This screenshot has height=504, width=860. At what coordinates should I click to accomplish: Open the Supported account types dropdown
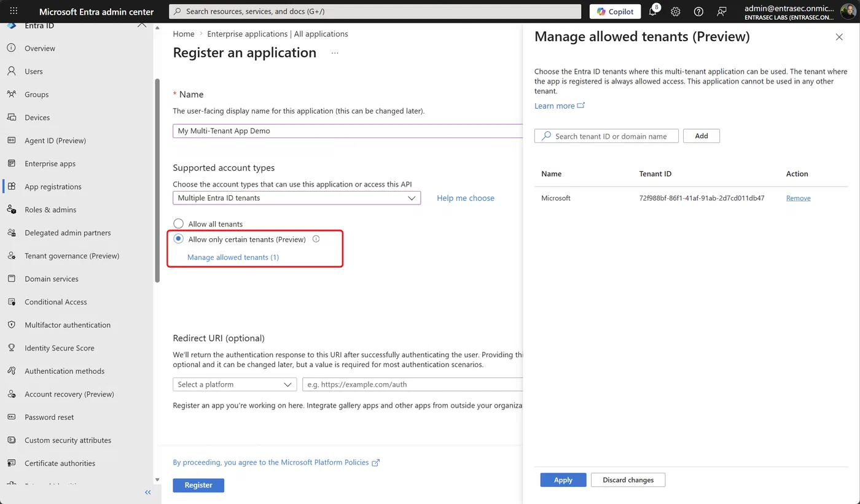point(297,198)
